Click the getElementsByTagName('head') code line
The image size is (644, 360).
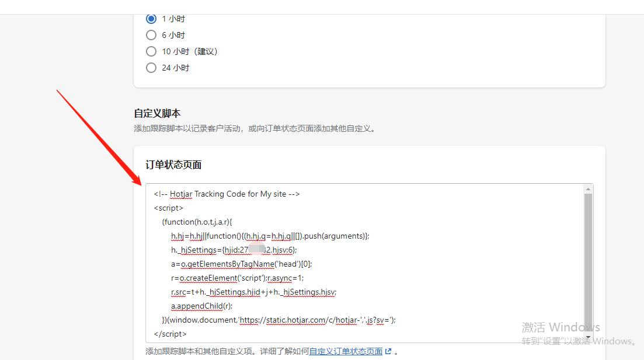242,264
